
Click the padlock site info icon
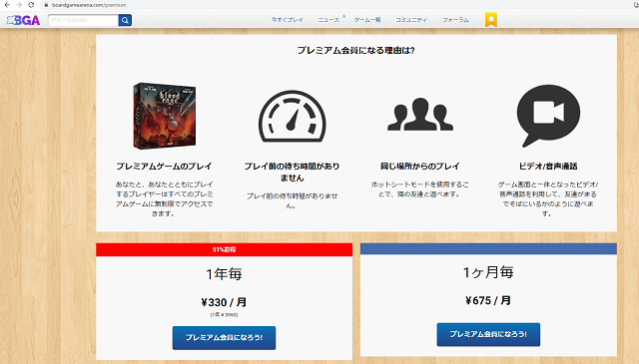tap(46, 5)
